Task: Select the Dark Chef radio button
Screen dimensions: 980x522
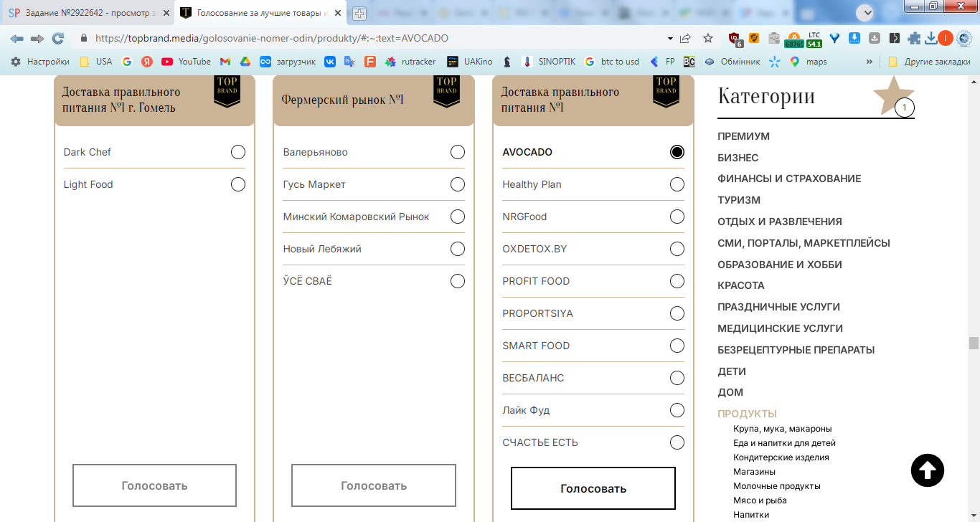Action: point(238,152)
